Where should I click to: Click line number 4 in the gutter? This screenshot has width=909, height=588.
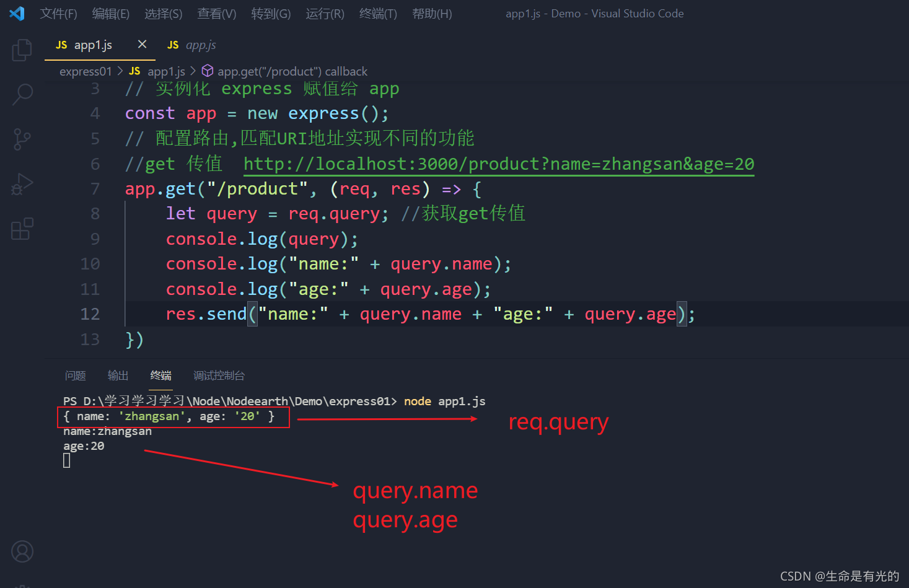click(95, 113)
